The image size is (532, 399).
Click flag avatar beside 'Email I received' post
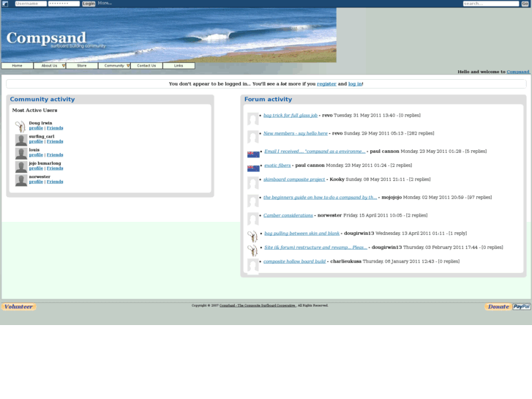tap(253, 154)
